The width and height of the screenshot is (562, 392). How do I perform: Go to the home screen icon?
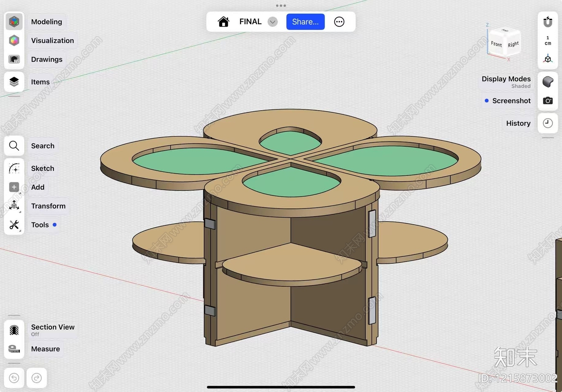[x=223, y=22]
